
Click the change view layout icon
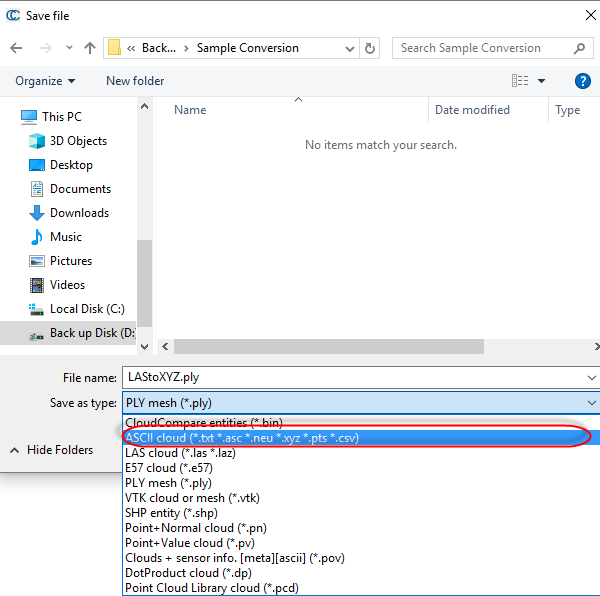(520, 81)
